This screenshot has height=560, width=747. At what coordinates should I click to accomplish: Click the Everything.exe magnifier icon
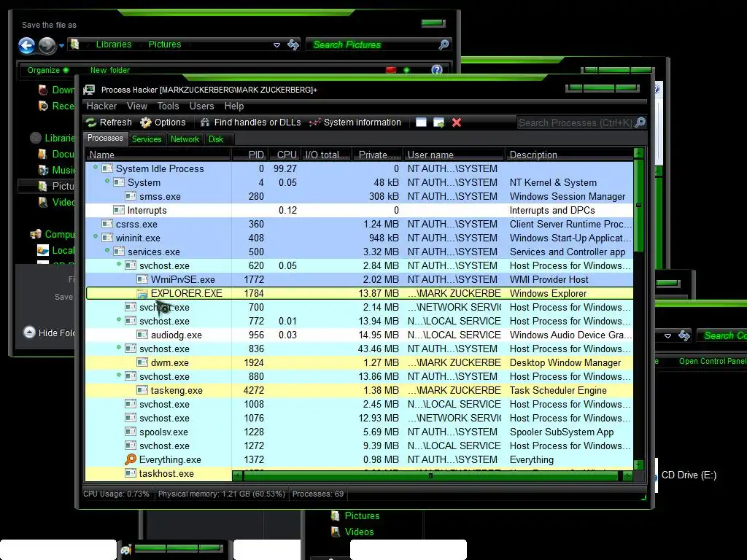click(x=130, y=459)
